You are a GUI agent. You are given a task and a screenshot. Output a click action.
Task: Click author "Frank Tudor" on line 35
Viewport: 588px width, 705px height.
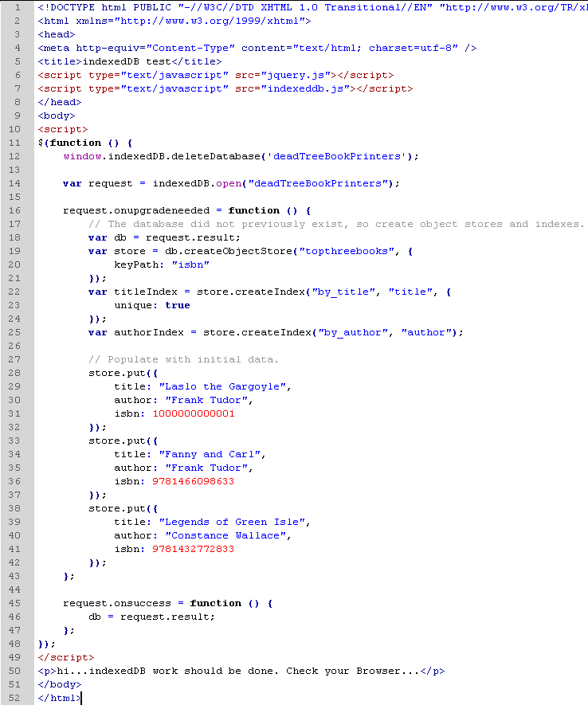coord(206,468)
